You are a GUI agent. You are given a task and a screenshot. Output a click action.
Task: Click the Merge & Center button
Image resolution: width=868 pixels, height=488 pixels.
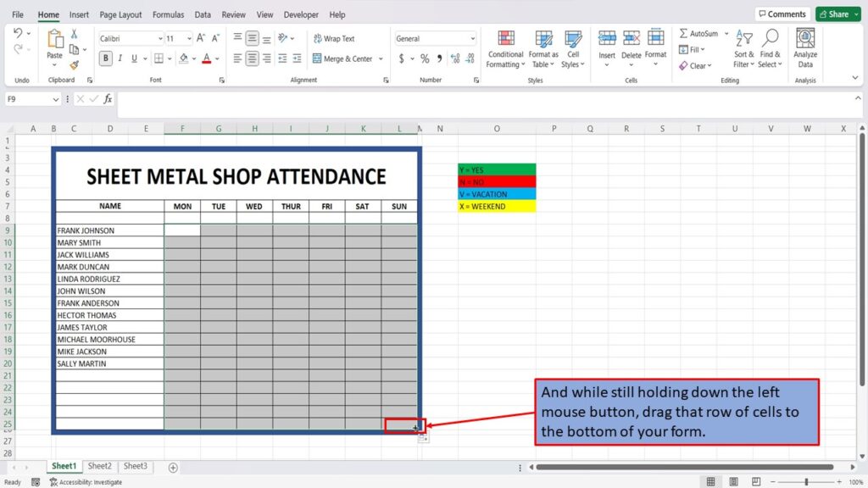[x=348, y=58]
